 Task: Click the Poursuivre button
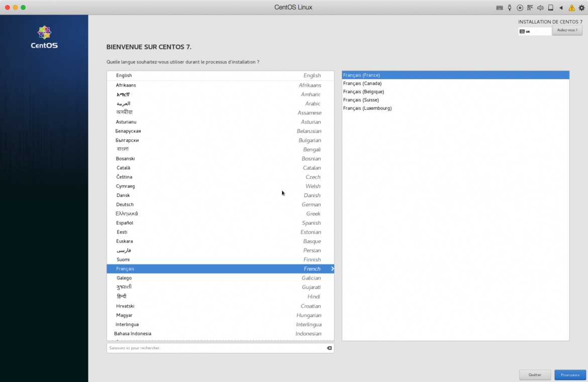(x=570, y=375)
